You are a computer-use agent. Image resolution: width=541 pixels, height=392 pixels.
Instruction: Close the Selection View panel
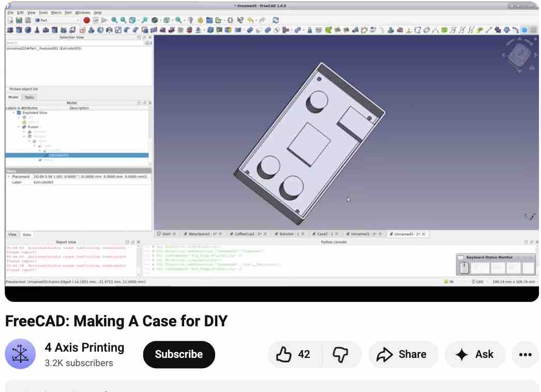click(150, 37)
